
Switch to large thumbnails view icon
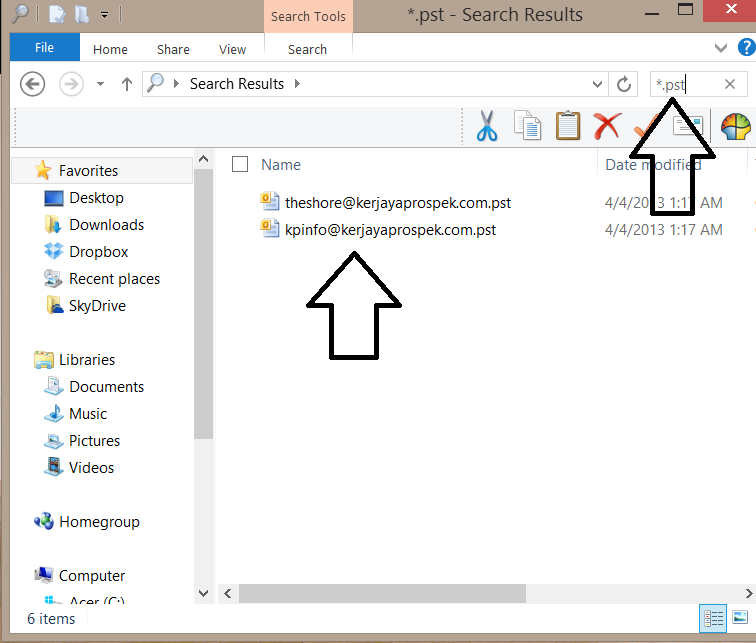coord(740,617)
